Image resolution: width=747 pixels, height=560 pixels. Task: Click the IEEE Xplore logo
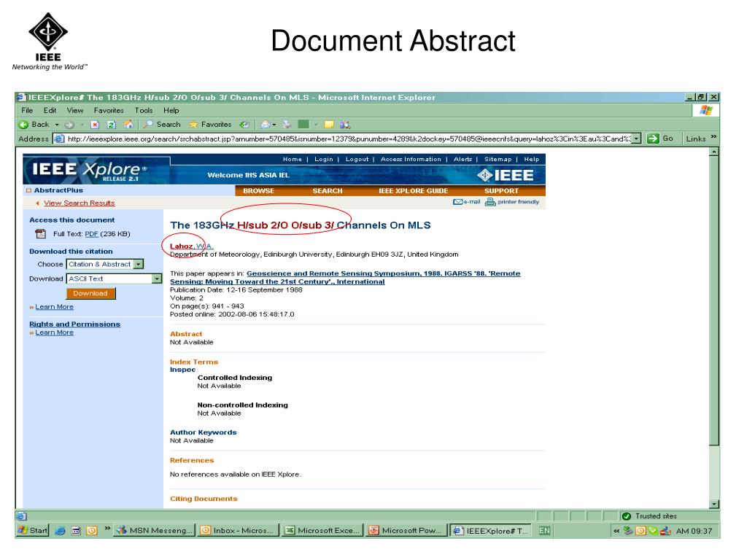[x=90, y=171]
